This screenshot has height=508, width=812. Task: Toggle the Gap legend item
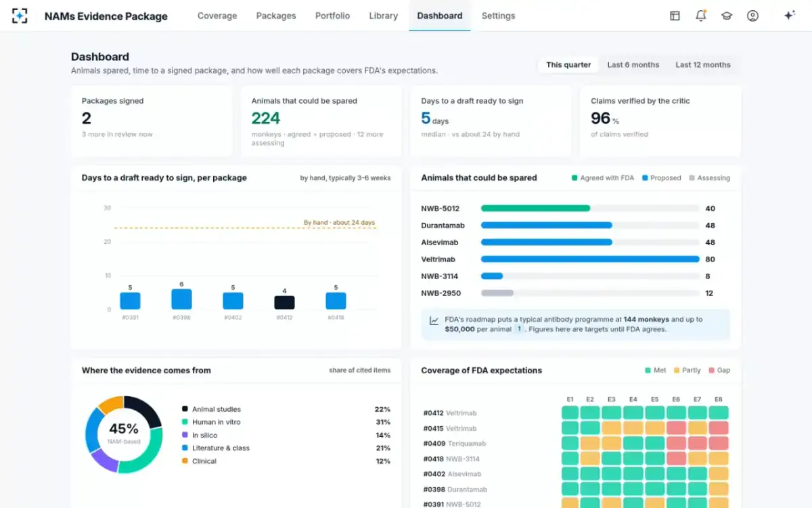click(x=719, y=371)
